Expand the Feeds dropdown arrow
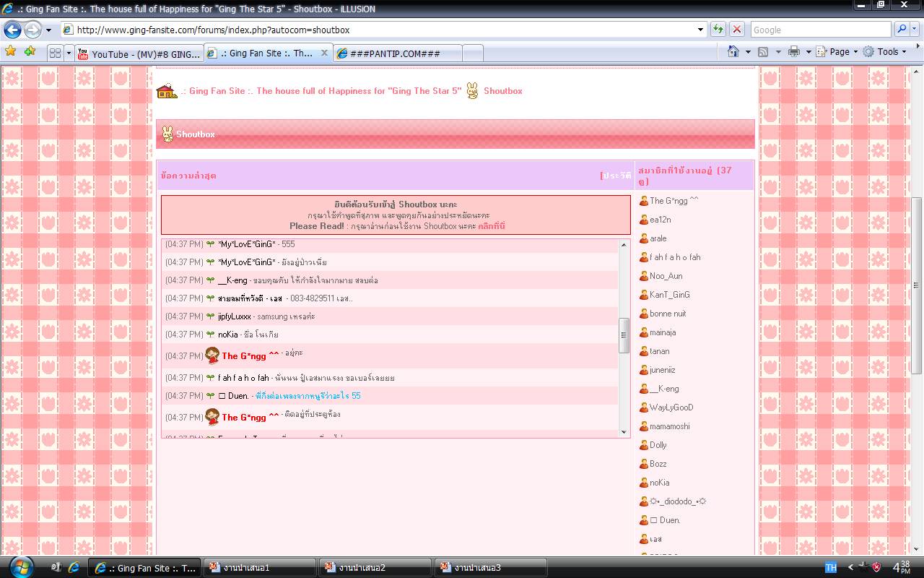Viewport: 924px width, 578px height. click(x=777, y=52)
